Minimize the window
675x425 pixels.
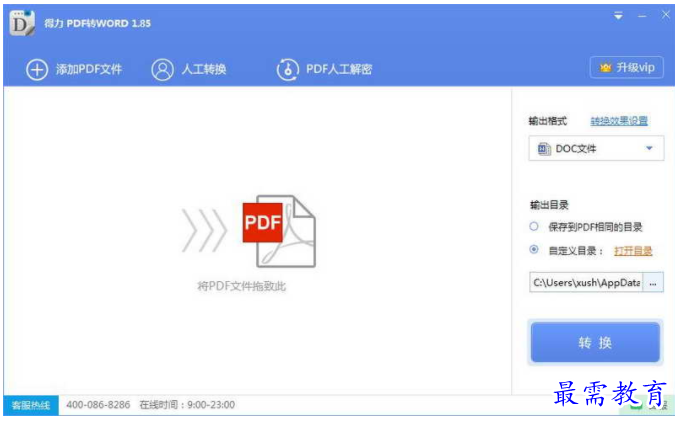pos(642,16)
